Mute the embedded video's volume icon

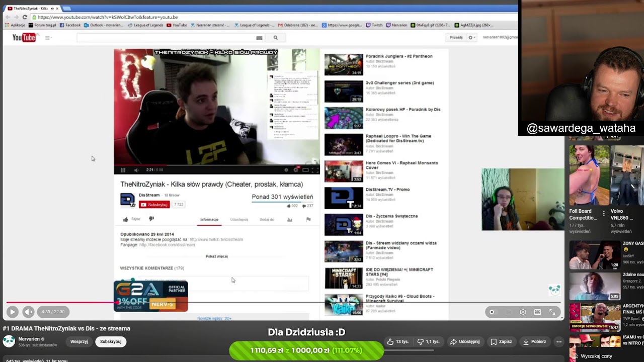[x=136, y=170]
